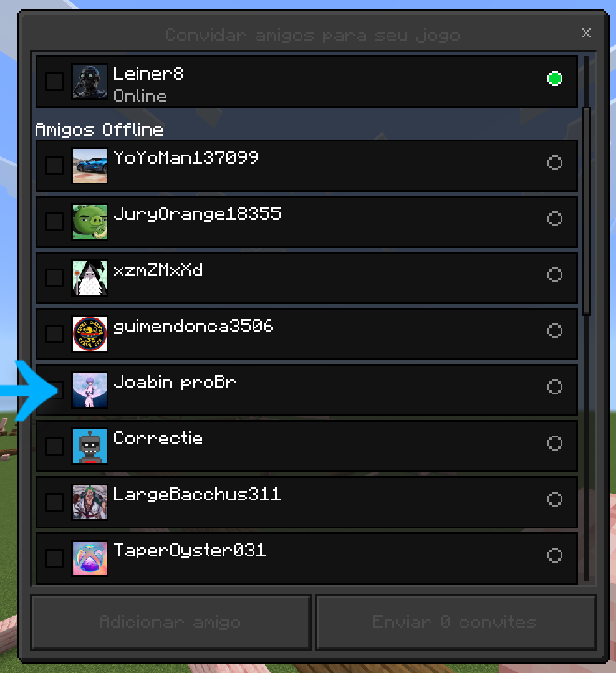The width and height of the screenshot is (616, 673).
Task: Select the guimendonca3506 name label
Action: pos(193,327)
